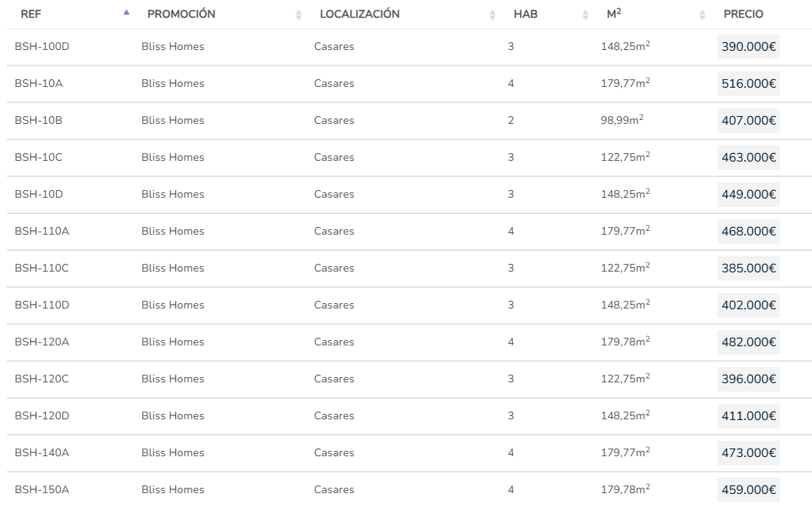The height and width of the screenshot is (507, 812).
Task: Click the 402.000€ price for BSH-110D
Action: click(x=748, y=305)
